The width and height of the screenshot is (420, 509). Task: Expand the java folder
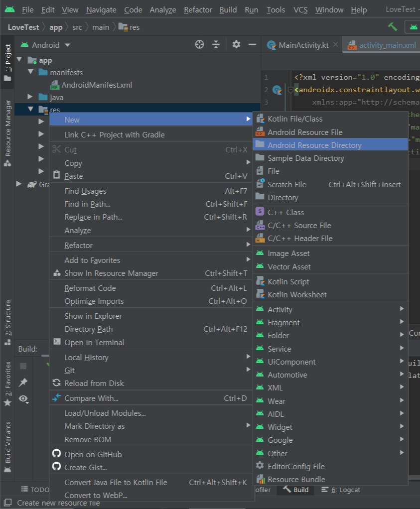coord(30,97)
